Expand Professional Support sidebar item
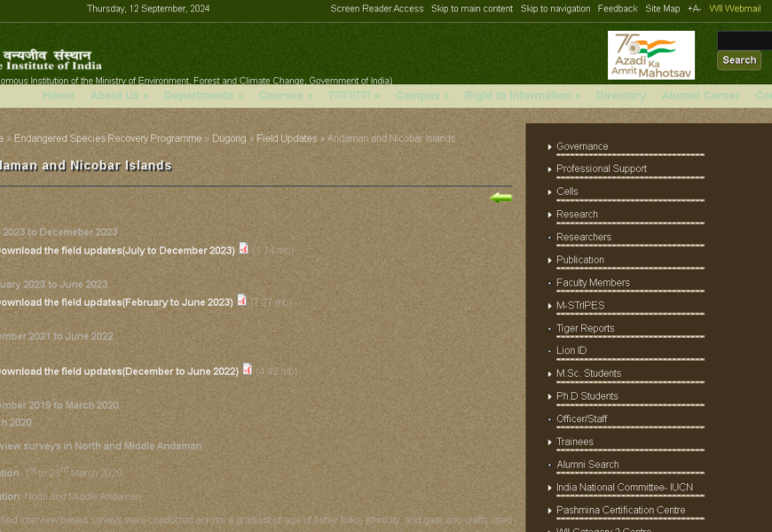Viewport: 772px width, 532px height. coord(601,168)
